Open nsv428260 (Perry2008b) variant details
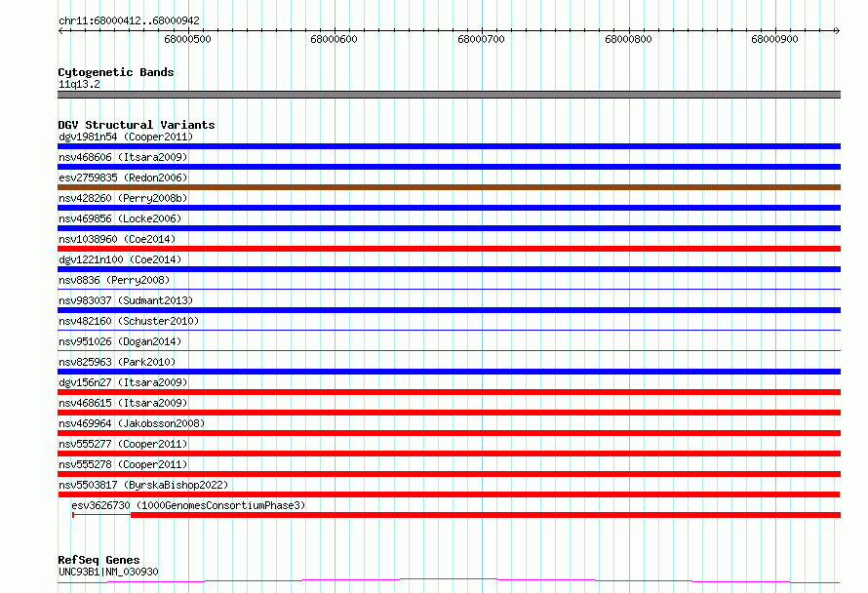 [x=123, y=198]
